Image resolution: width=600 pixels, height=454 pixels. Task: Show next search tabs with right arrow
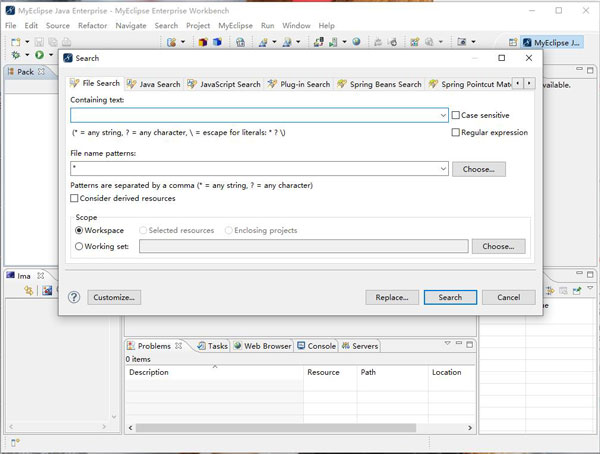529,83
